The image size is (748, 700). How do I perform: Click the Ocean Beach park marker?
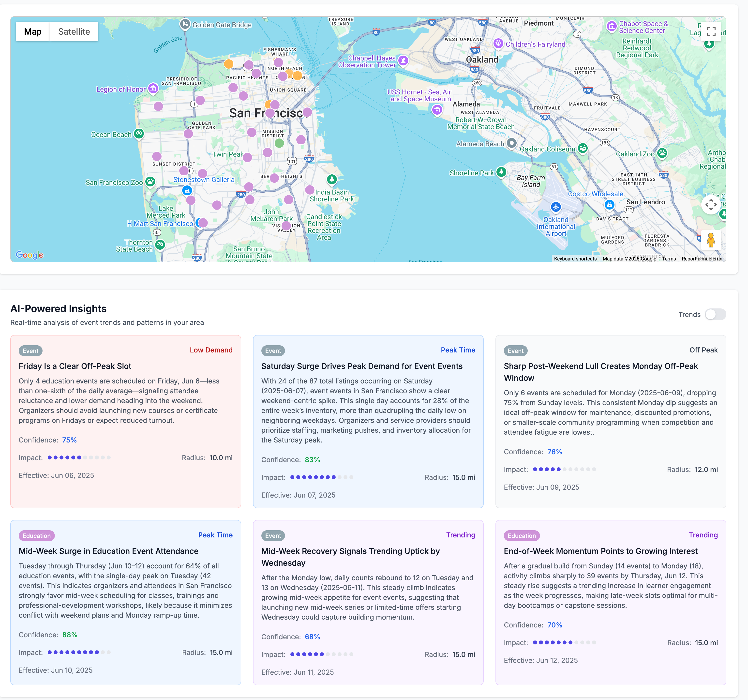click(139, 134)
